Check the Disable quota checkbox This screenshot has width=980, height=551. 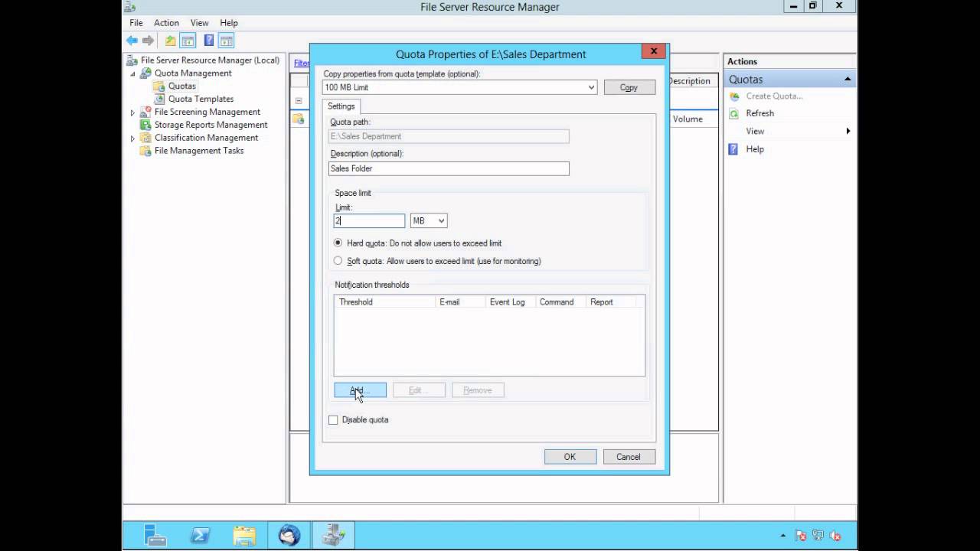(333, 419)
